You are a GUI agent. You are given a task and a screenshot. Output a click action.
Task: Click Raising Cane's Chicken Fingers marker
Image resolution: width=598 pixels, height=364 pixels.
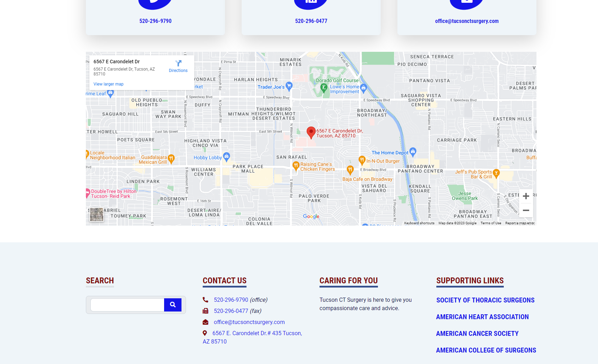point(296,166)
